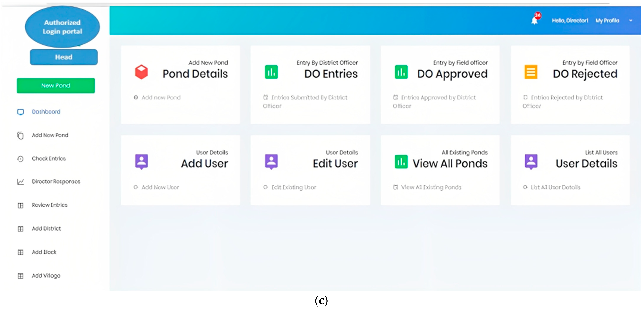The width and height of the screenshot is (644, 310).
Task: Select Dashboard in the sidebar
Action: (46, 112)
